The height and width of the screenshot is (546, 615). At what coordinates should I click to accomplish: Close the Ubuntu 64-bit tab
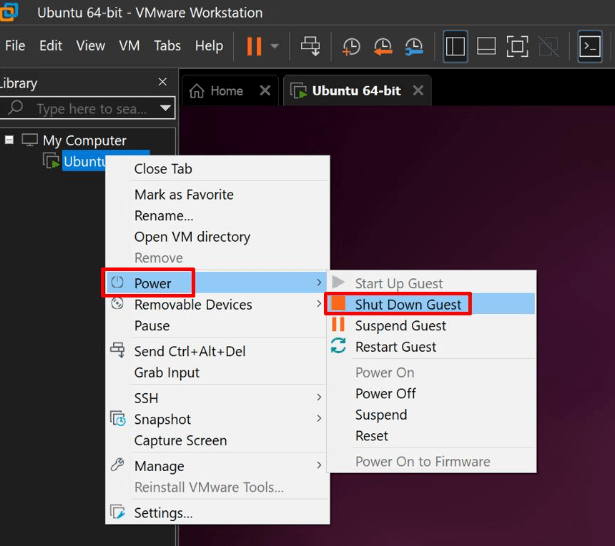click(x=418, y=91)
